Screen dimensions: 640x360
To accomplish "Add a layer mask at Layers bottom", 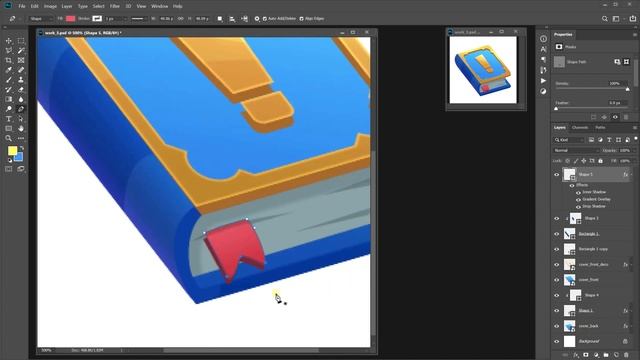I will coord(586,355).
